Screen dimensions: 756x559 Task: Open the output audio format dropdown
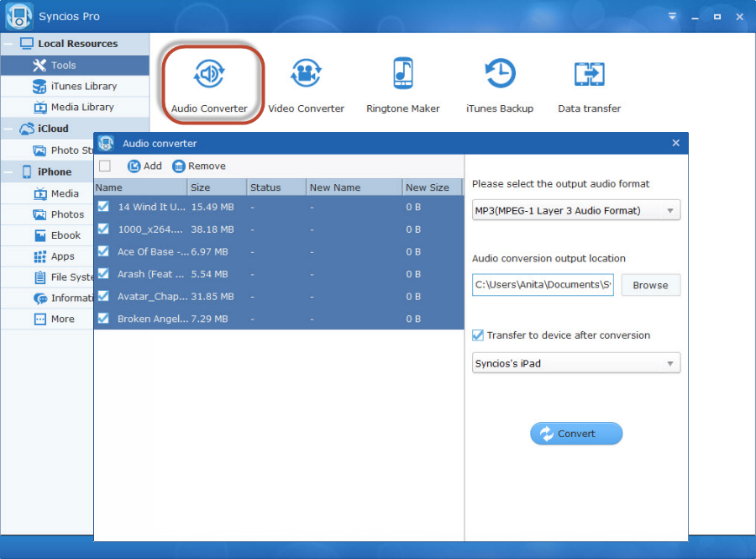tap(576, 210)
